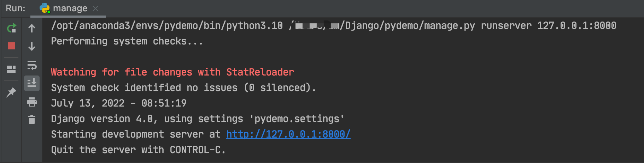The image size is (644, 163).
Task: Print console output using printer icon
Action: click(x=32, y=102)
